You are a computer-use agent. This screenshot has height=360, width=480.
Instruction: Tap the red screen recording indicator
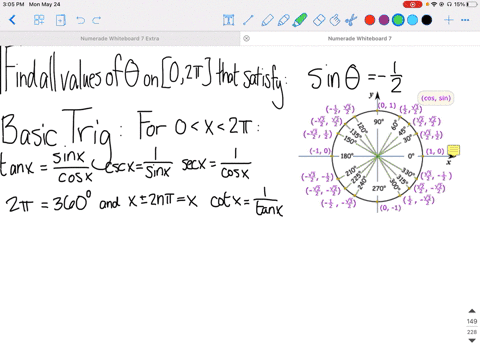coord(412,4)
